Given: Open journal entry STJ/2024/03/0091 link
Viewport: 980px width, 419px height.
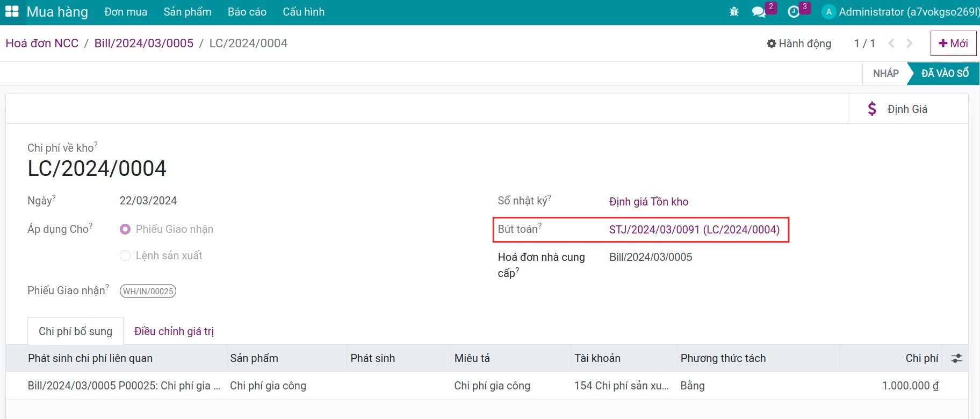Looking at the screenshot, I should (x=694, y=230).
